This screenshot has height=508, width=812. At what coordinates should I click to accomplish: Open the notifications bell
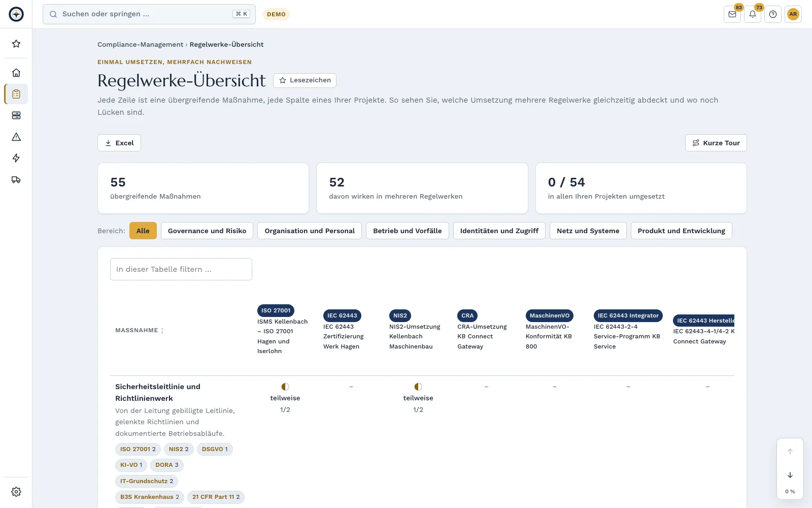tap(753, 14)
